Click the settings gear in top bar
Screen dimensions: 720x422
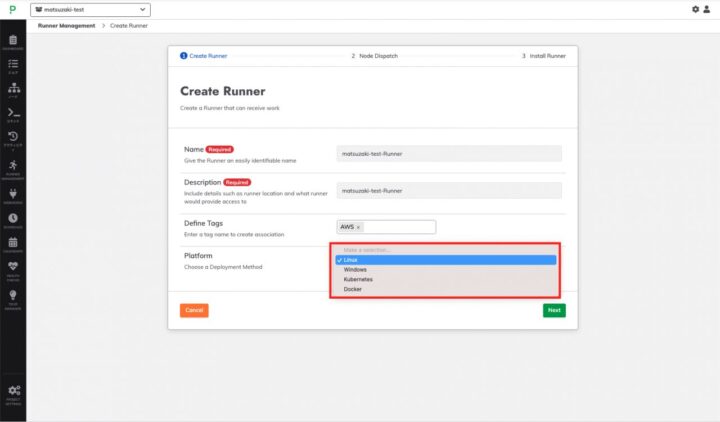696,9
